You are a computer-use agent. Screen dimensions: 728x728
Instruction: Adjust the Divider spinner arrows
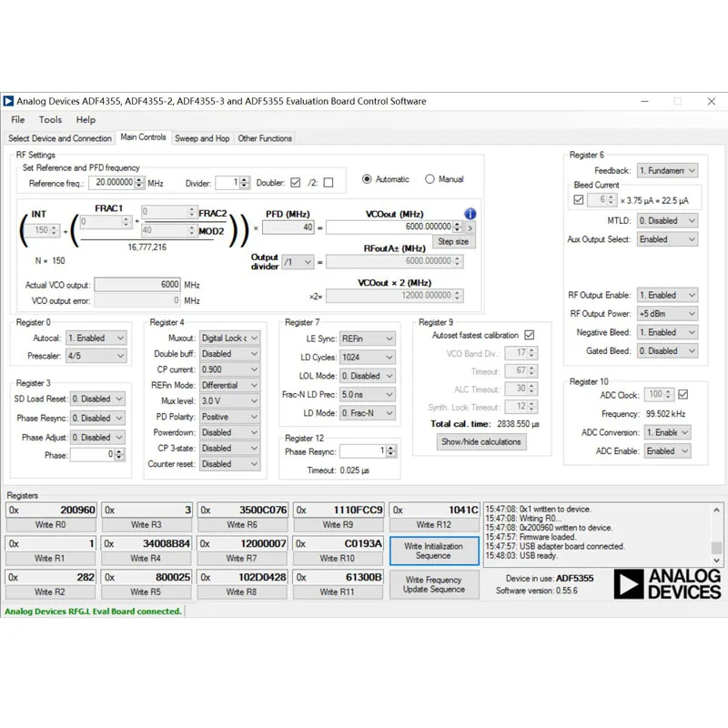(x=244, y=183)
